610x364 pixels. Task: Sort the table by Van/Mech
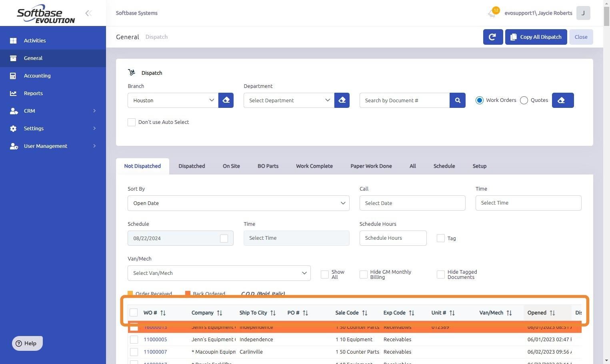(509, 313)
